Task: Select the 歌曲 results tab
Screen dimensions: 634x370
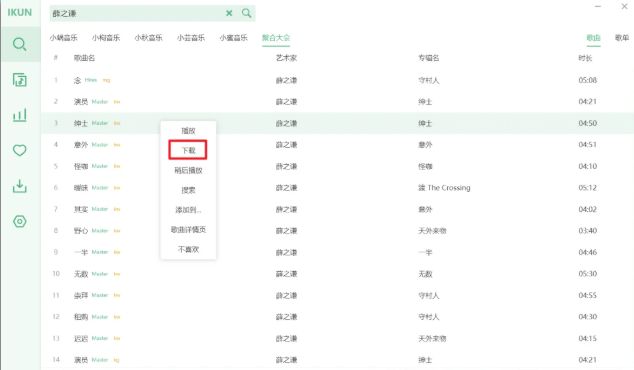Action: pos(593,38)
